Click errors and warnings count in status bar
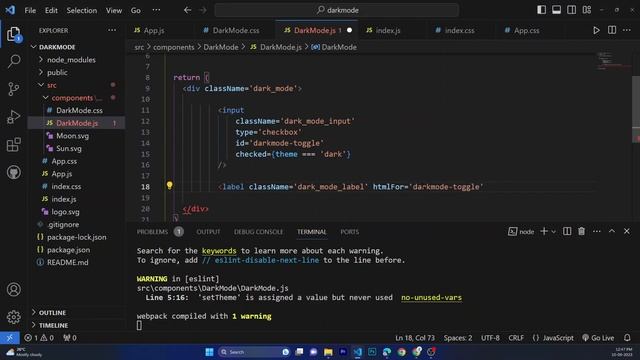 click(39, 338)
